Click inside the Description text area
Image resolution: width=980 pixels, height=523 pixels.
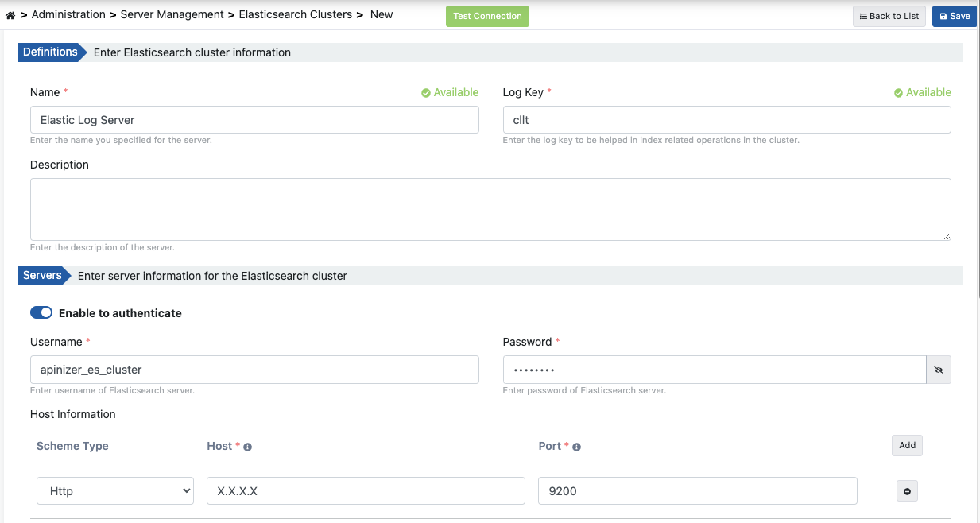click(x=490, y=209)
